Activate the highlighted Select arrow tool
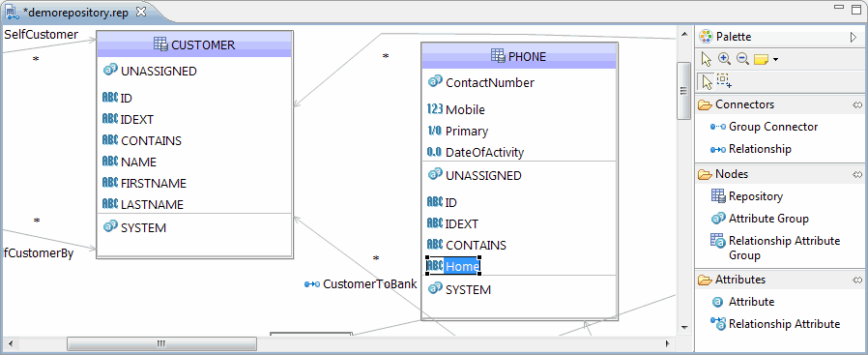Viewport: 868px width, 355px height. pos(707,81)
